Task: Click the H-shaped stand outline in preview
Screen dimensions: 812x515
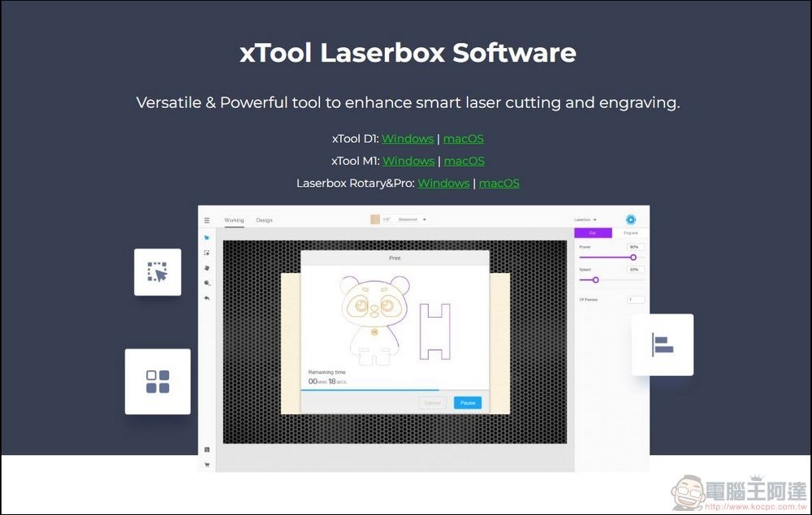Action: point(435,331)
